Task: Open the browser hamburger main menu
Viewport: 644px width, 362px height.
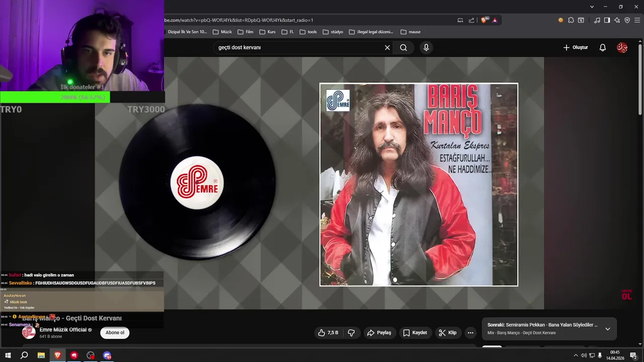Action: [637, 20]
